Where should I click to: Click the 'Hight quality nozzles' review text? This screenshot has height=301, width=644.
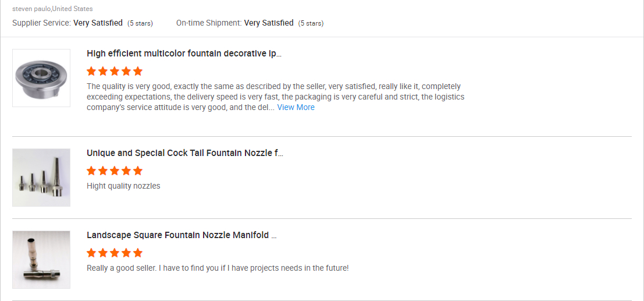pos(123,186)
